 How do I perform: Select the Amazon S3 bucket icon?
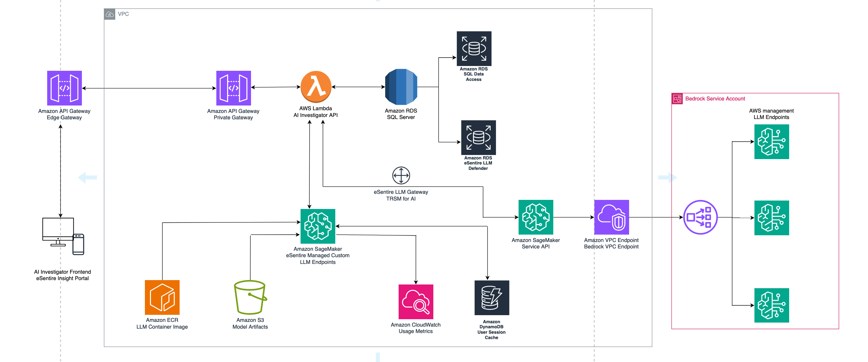tap(250, 297)
